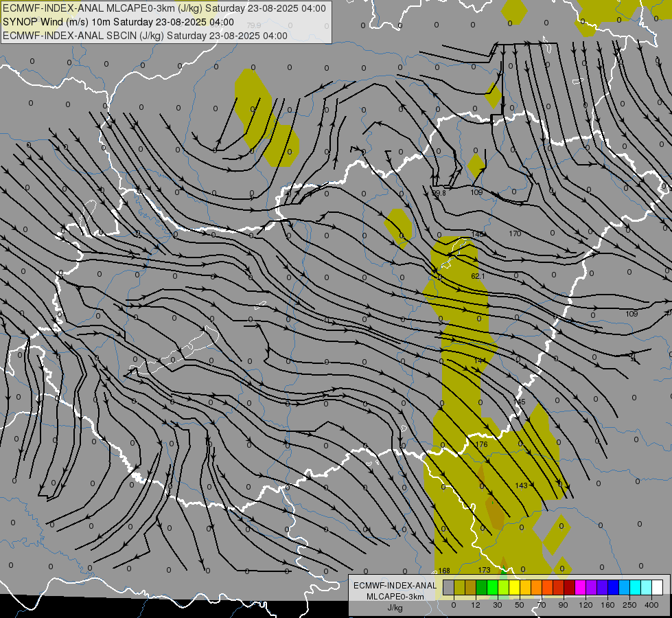The image size is (672, 618).
Task: Click the 250 tick label in the legend
Action: pyautogui.click(x=629, y=606)
